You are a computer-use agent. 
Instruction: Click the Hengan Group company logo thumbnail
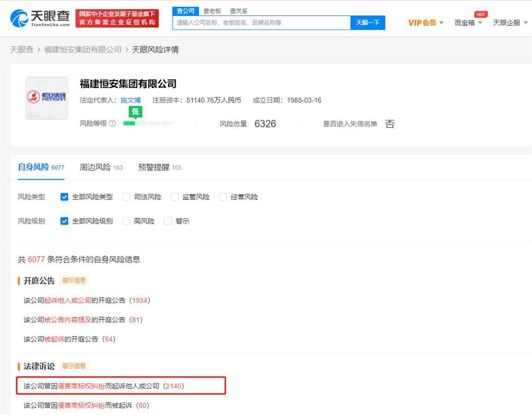tap(47, 98)
